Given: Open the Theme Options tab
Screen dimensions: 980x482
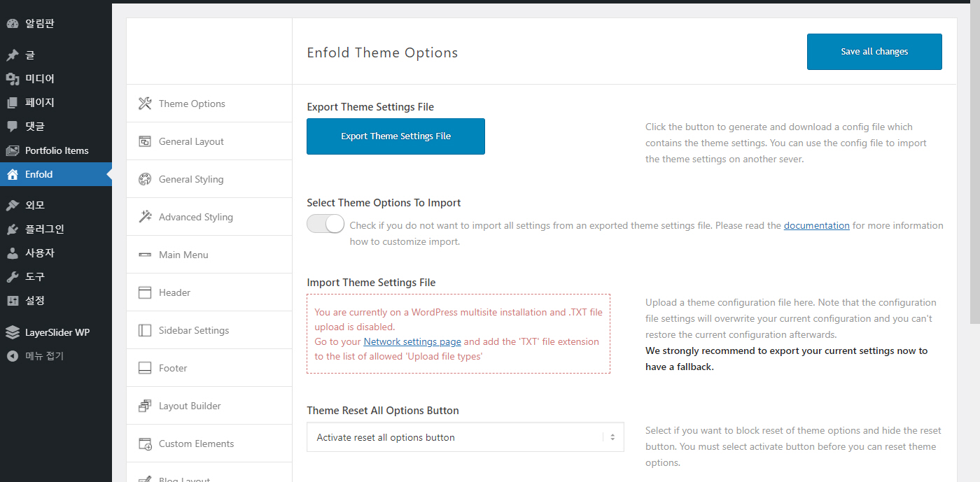Looking at the screenshot, I should (x=209, y=104).
